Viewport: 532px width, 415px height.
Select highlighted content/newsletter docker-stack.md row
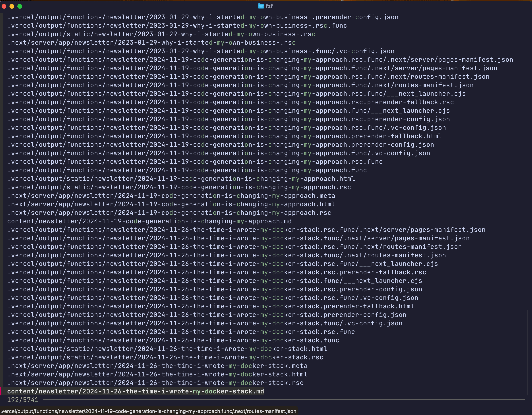click(136, 391)
